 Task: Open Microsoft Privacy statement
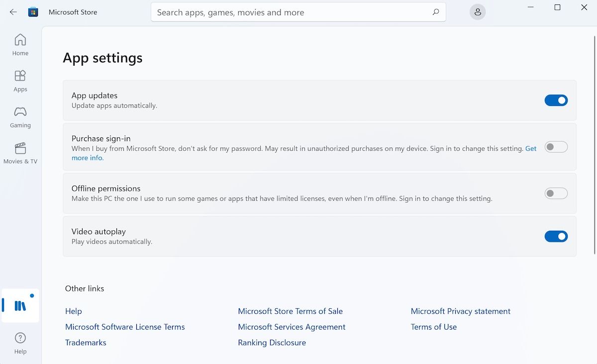coord(460,311)
